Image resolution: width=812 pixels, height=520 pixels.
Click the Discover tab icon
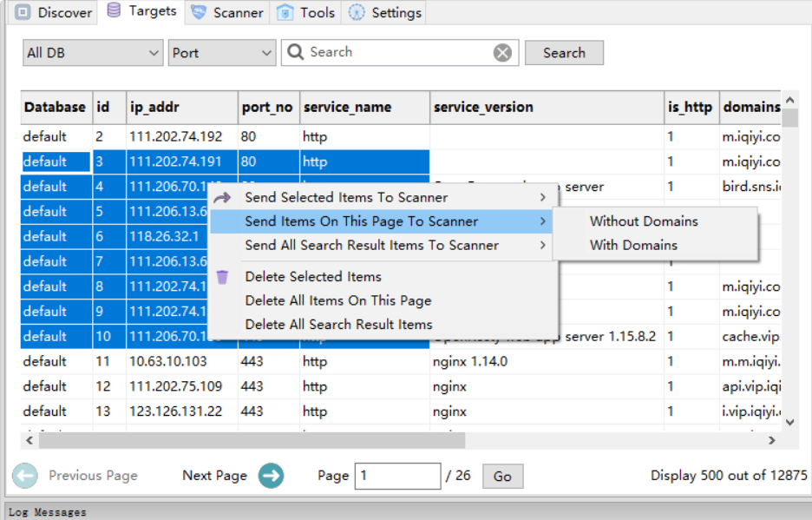click(23, 12)
